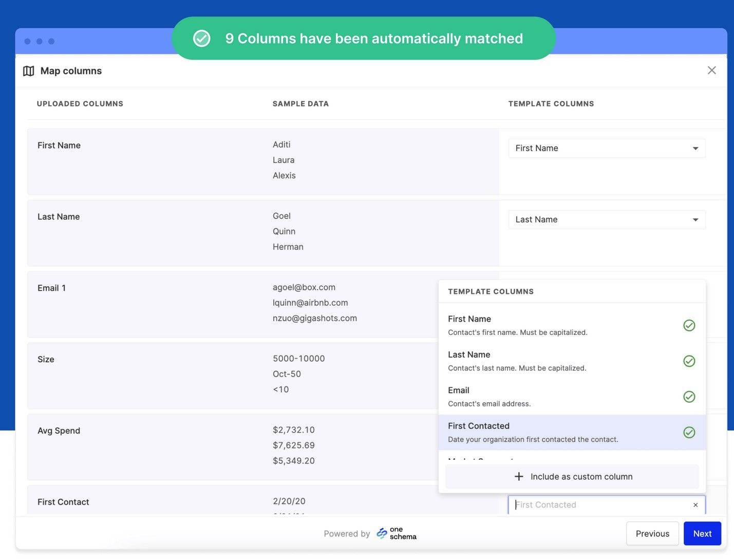Click sample value $7,625.69
Viewport: 734px width, 560px height.
coord(294,445)
